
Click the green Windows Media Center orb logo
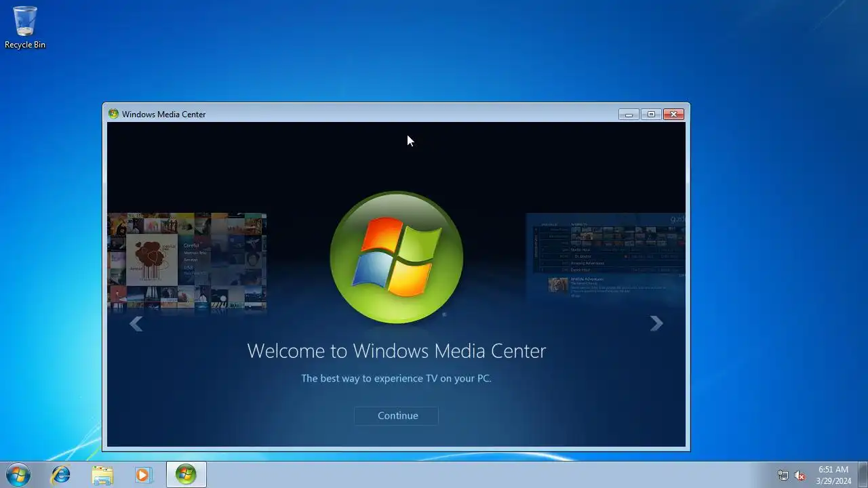click(x=397, y=258)
